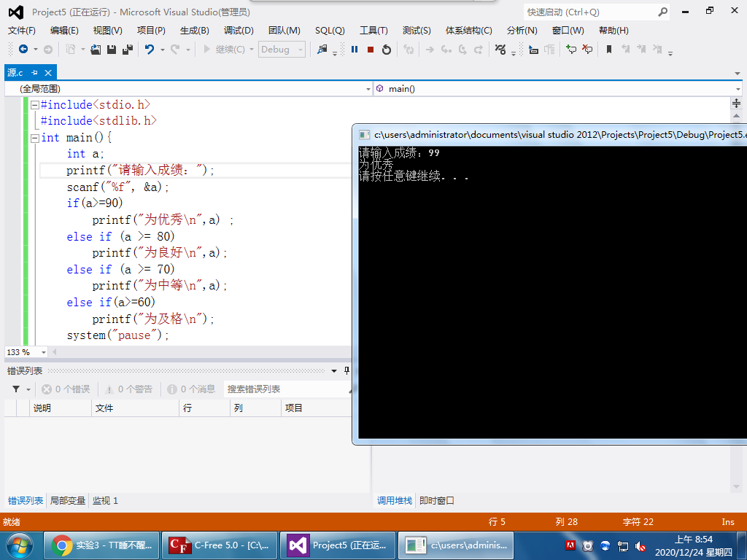Click the 快速启动 quick launch field
The image size is (747, 560).
tap(591, 12)
